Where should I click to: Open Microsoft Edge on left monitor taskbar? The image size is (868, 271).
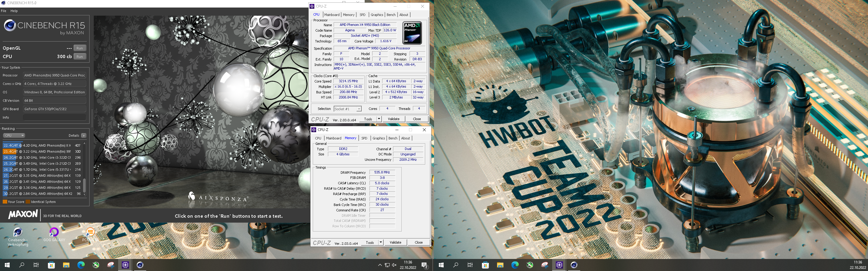81,265
